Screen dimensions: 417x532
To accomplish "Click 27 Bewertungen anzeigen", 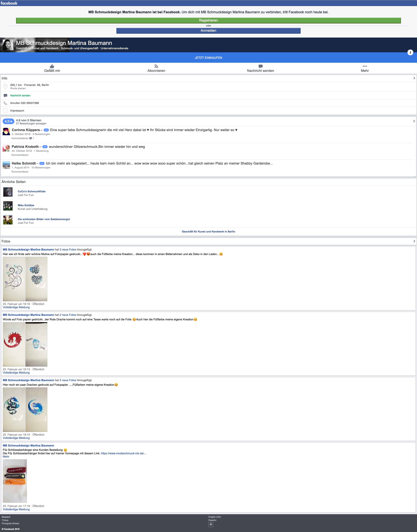I will pos(31,124).
